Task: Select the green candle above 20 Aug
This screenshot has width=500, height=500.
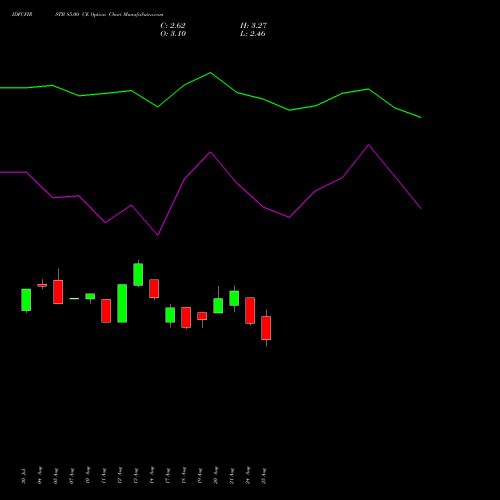Action: [x=218, y=306]
